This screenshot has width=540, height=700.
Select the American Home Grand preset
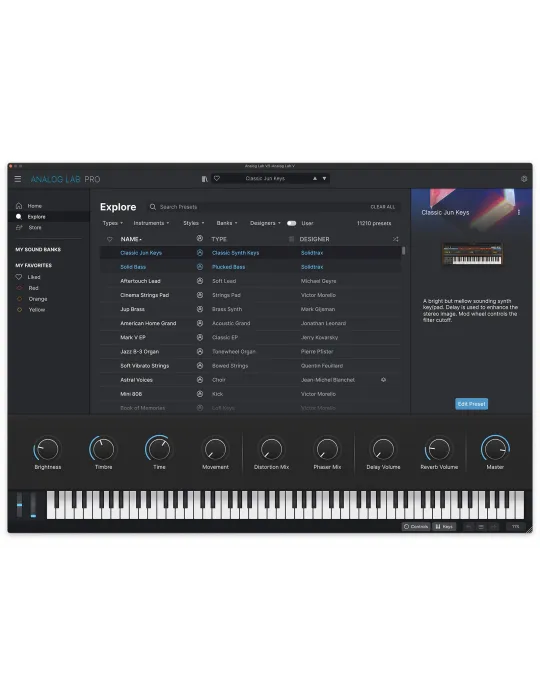[148, 323]
